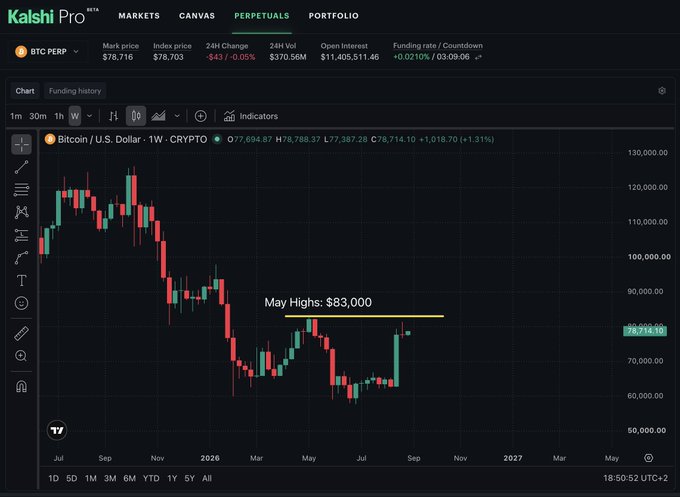The width and height of the screenshot is (680, 497).
Task: Click the funding rate swap arrows icon
Action: pos(478,57)
